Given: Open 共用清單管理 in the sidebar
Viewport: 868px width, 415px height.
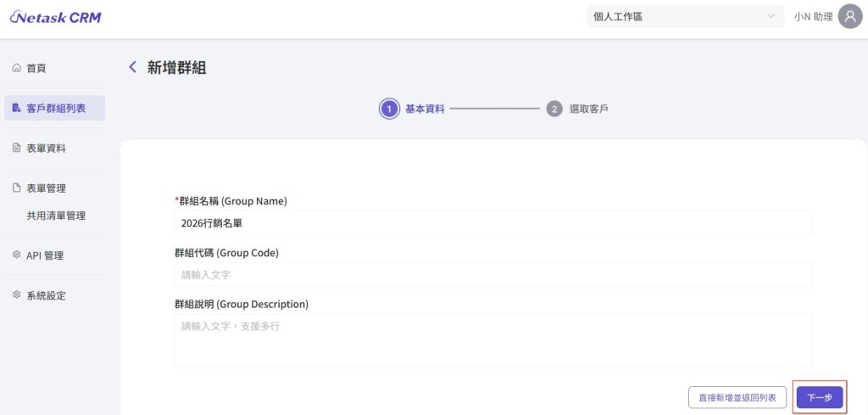Looking at the screenshot, I should tap(56, 216).
